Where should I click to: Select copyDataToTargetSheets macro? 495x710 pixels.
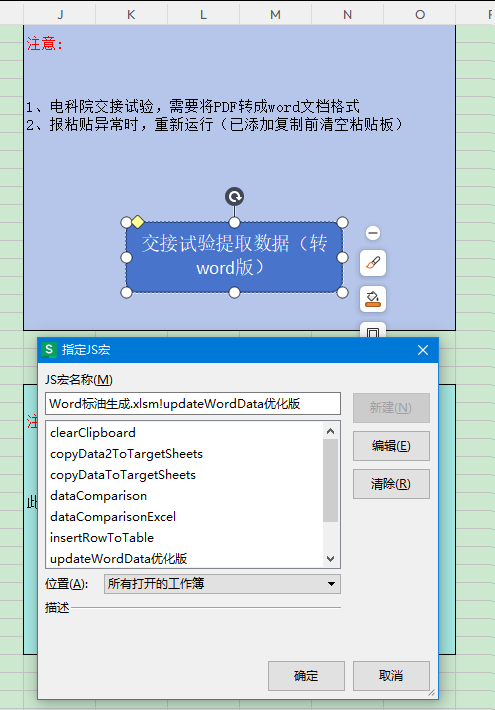click(185, 475)
